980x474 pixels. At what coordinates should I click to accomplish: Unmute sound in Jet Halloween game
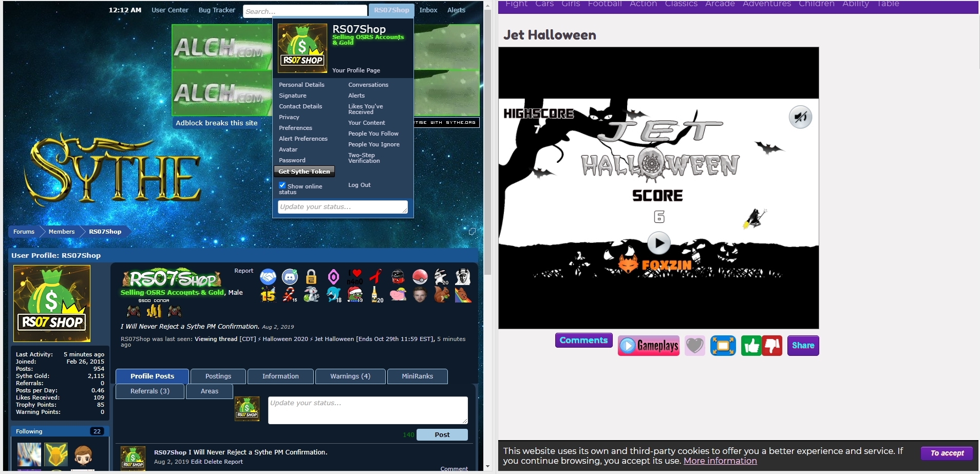pyautogui.click(x=800, y=118)
